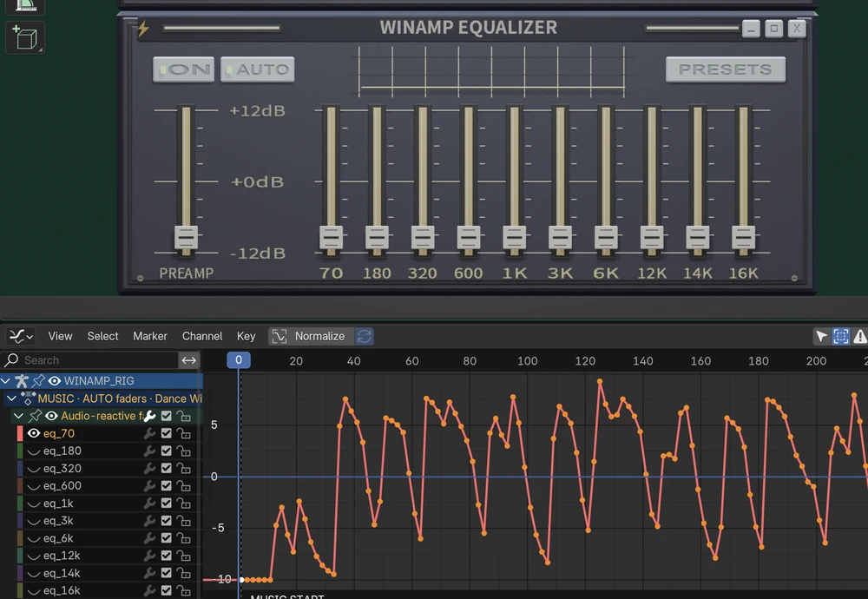Click the Add Cube tool icon

point(25,37)
